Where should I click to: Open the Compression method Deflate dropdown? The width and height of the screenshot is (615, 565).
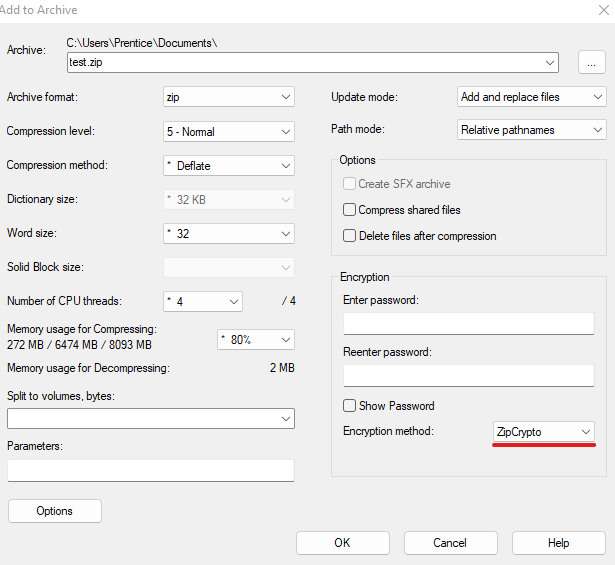(229, 165)
